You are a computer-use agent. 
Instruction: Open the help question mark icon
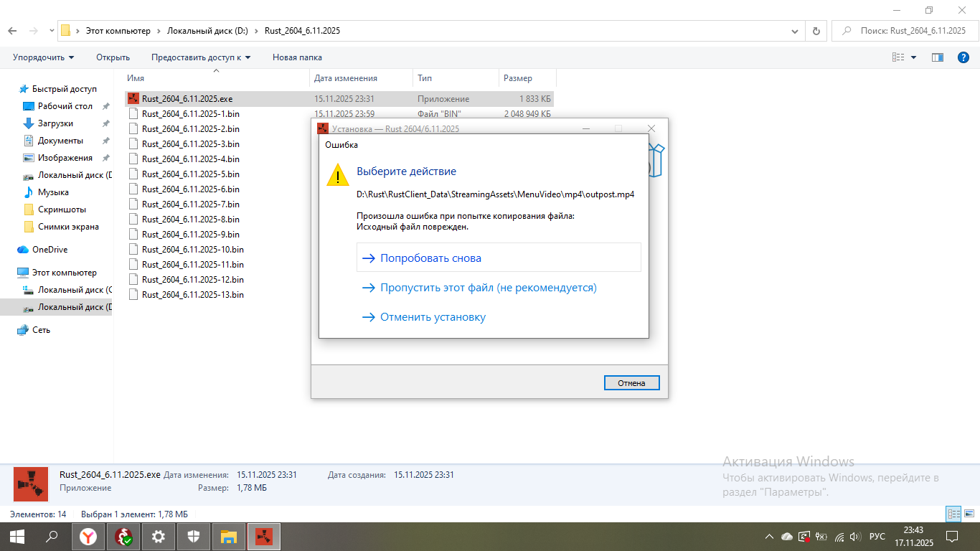963,57
